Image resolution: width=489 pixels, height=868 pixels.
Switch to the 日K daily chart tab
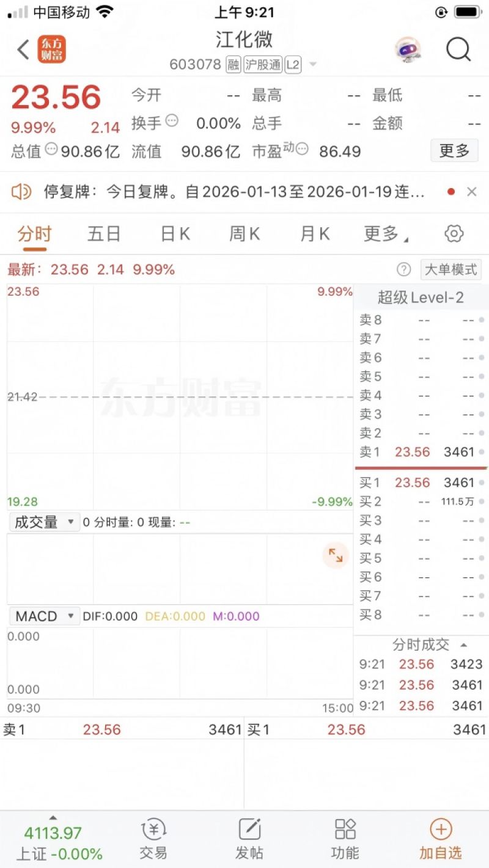175,233
